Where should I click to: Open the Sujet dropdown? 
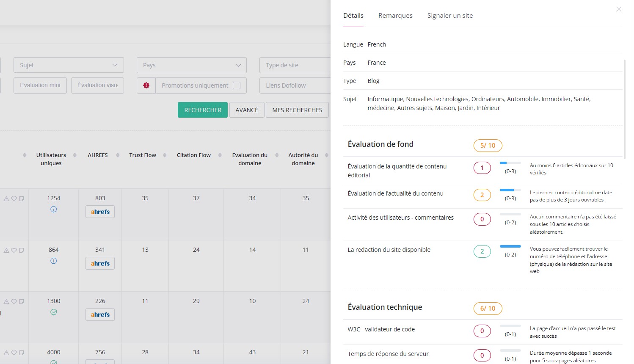pos(69,65)
